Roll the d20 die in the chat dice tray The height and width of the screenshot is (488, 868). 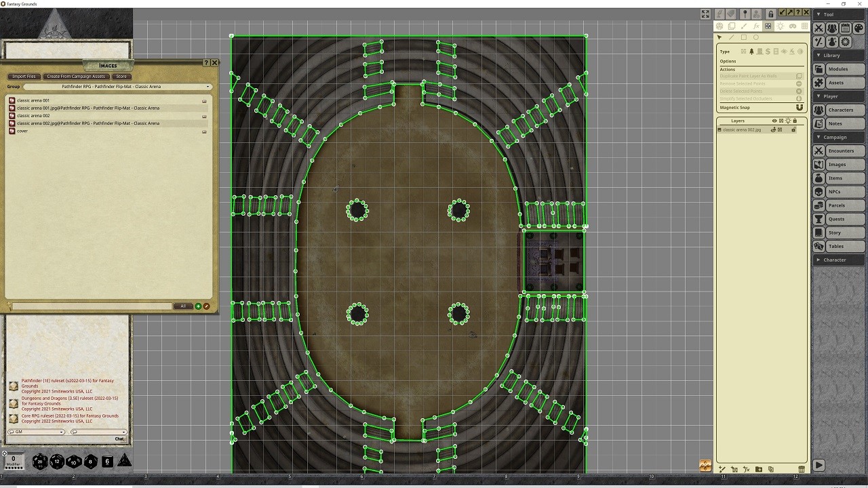pyautogui.click(x=39, y=462)
